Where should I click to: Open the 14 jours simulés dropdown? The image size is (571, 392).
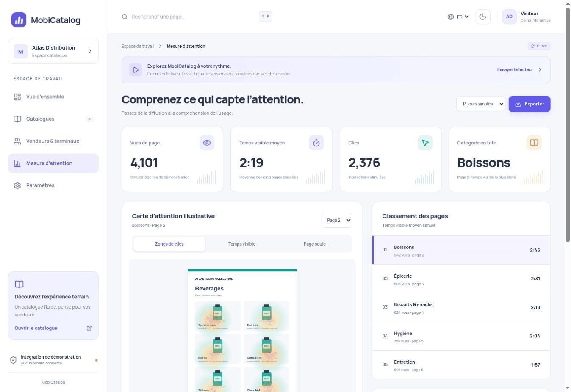click(x=481, y=104)
